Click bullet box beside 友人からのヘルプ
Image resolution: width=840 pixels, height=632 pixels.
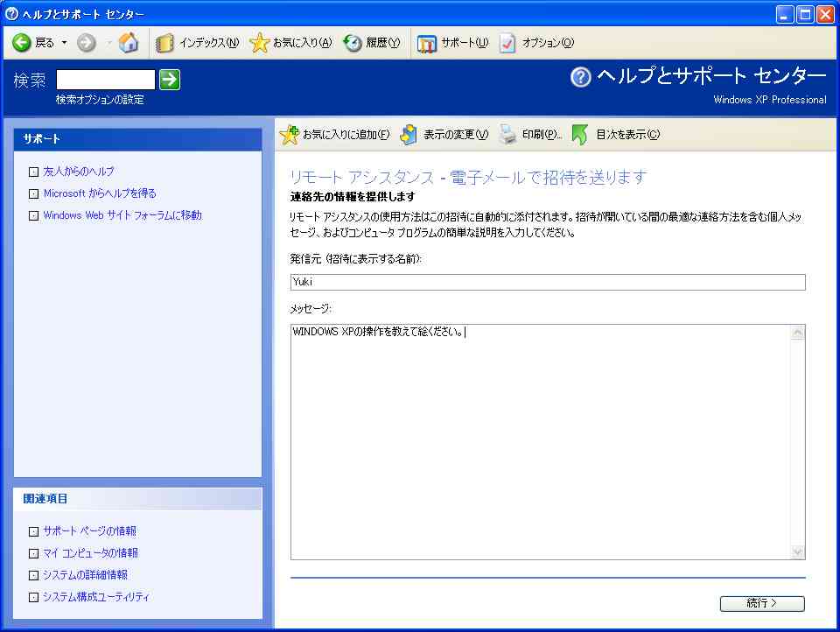(x=34, y=172)
